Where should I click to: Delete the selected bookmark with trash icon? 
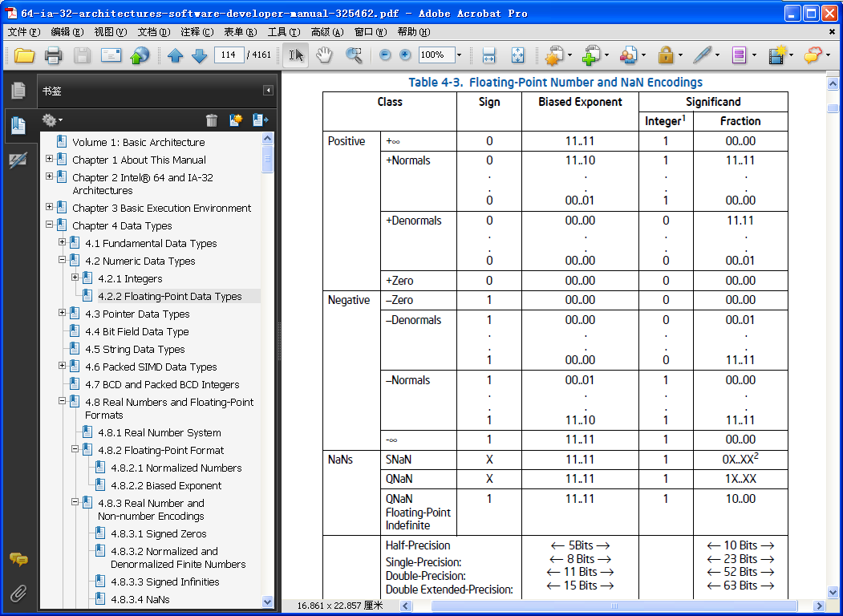coord(212,120)
